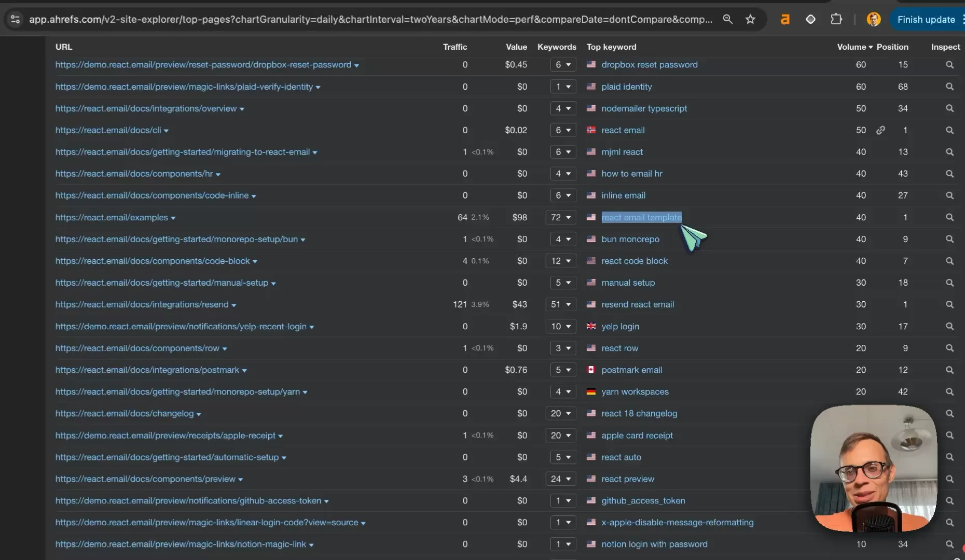Open the Chrome profile avatar
This screenshot has width=965, height=560.
coord(874,19)
